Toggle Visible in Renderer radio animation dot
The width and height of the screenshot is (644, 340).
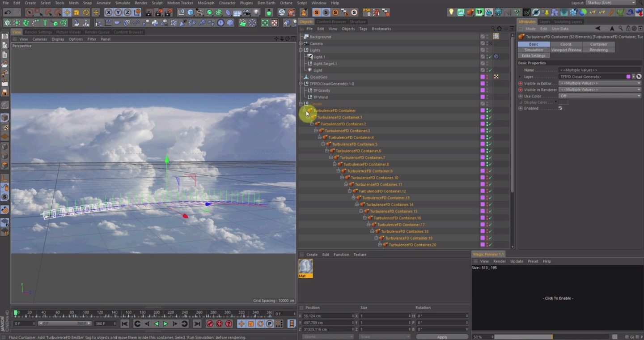(x=521, y=89)
